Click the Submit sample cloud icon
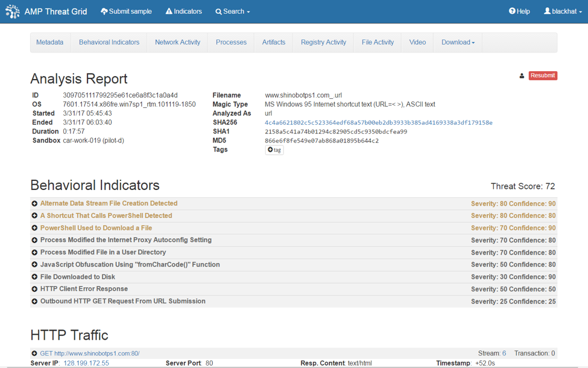Screen dimensions: 588x368 [x=104, y=11]
